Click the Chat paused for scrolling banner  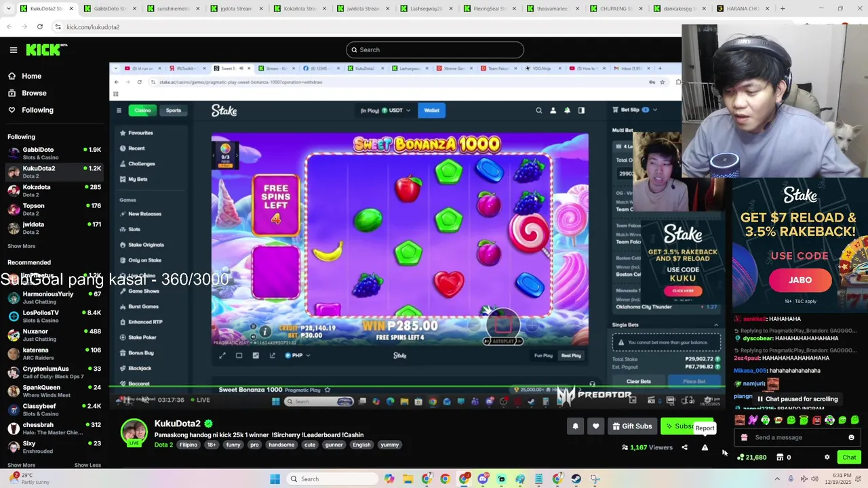tap(797, 399)
